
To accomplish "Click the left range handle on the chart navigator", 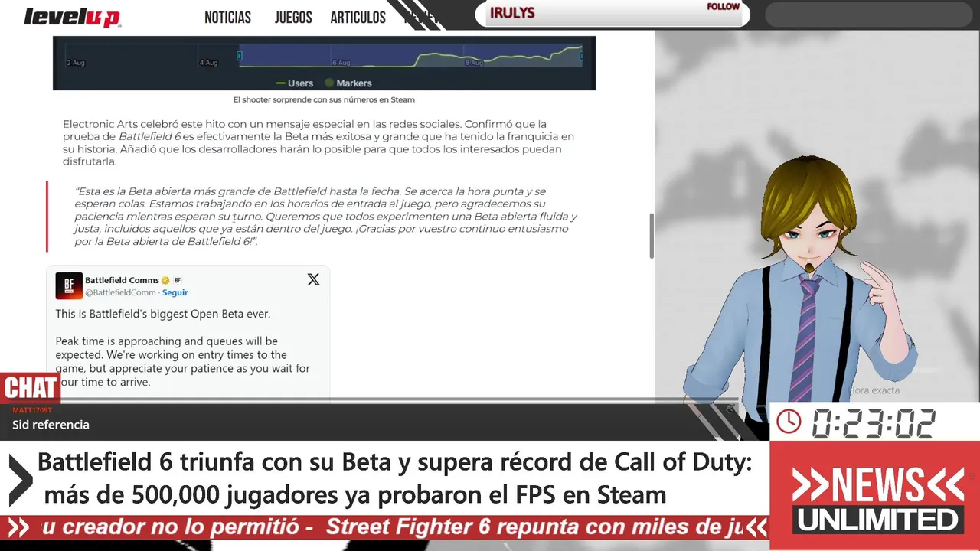I will (240, 55).
